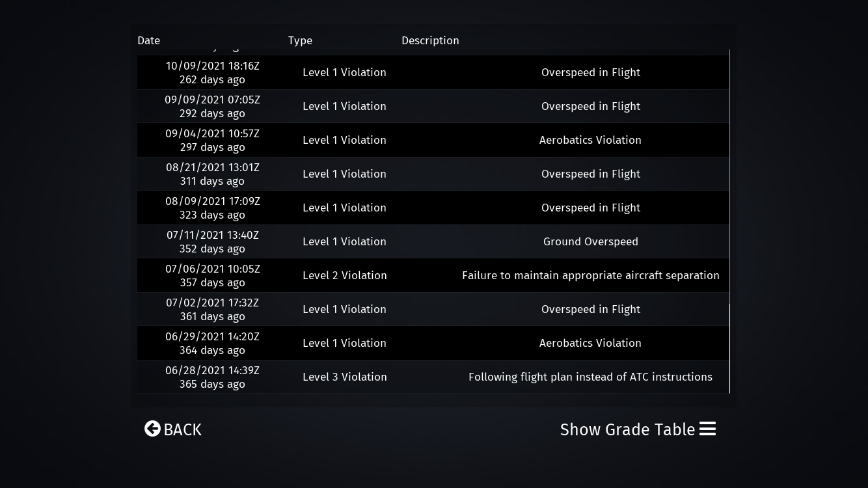Screen dimensions: 868x488
Task: Select the Level 2 Violation entry
Action: click(x=344, y=275)
